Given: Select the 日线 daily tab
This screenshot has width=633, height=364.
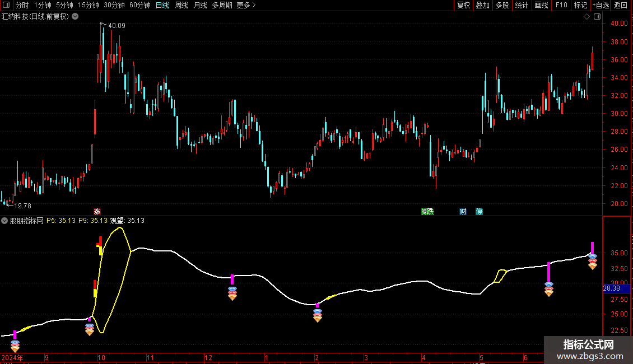Looking at the screenshot, I should pos(162,5).
